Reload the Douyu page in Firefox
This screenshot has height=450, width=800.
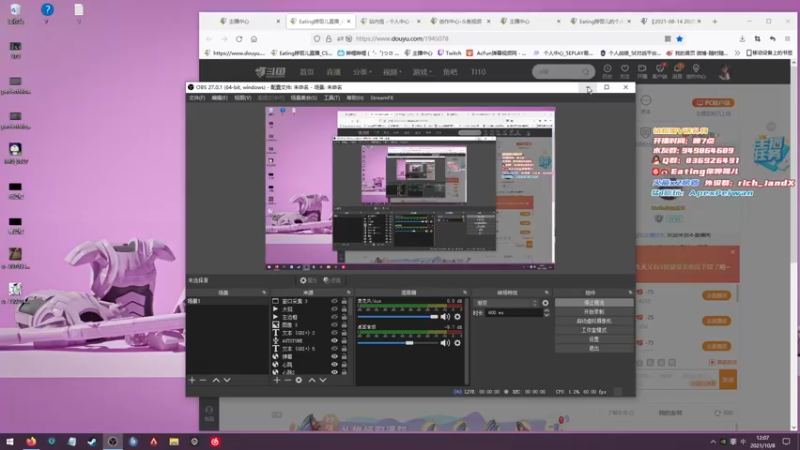tap(239, 39)
